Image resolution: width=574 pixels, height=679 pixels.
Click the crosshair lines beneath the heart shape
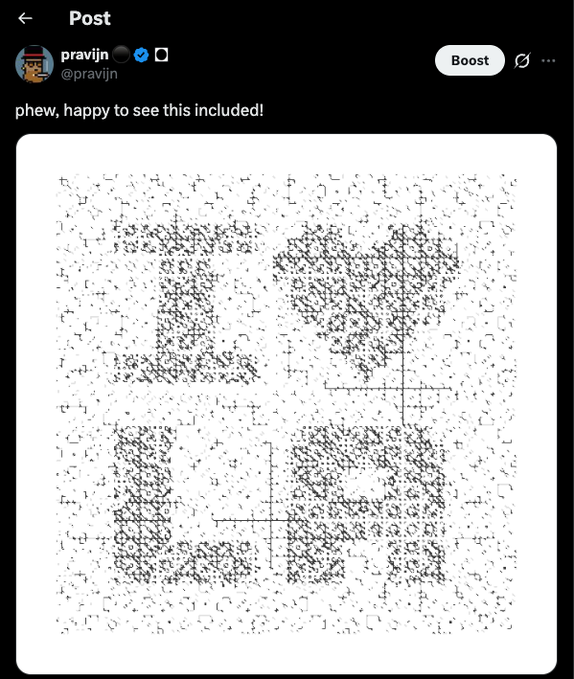click(403, 388)
